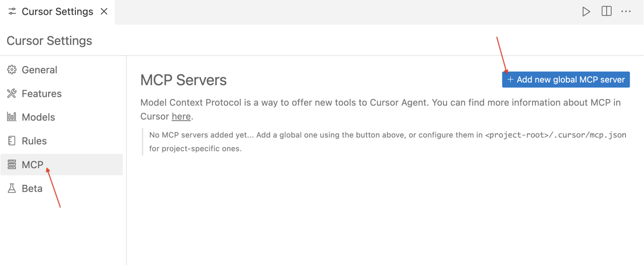Click the gear icon beside General
Image resolution: width=644 pixels, height=265 pixels.
click(12, 70)
